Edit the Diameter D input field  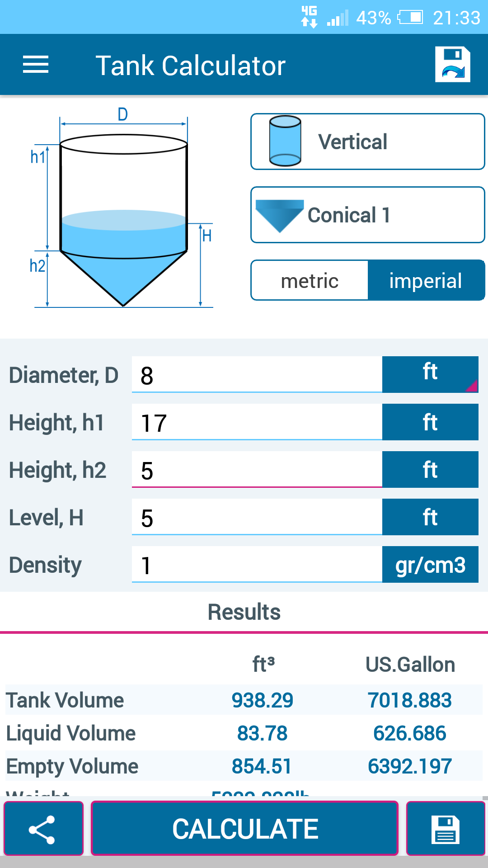click(x=257, y=375)
